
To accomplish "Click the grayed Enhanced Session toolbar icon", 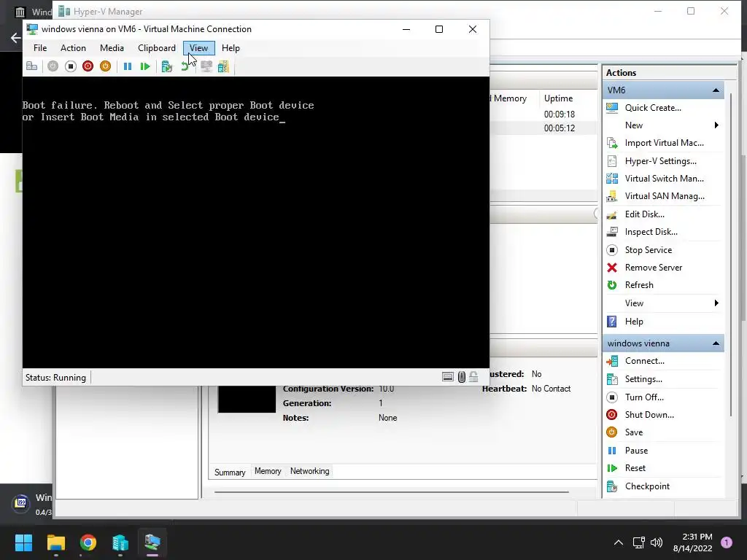I will (x=206, y=66).
